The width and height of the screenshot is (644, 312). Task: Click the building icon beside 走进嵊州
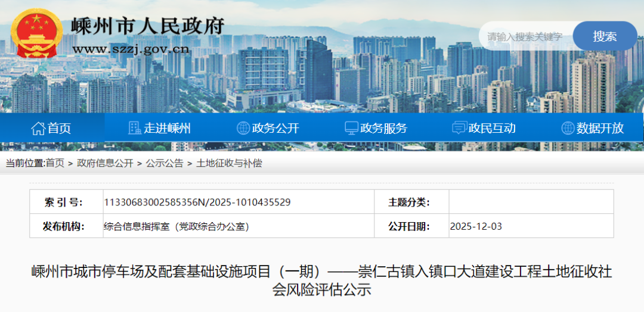click(x=135, y=128)
